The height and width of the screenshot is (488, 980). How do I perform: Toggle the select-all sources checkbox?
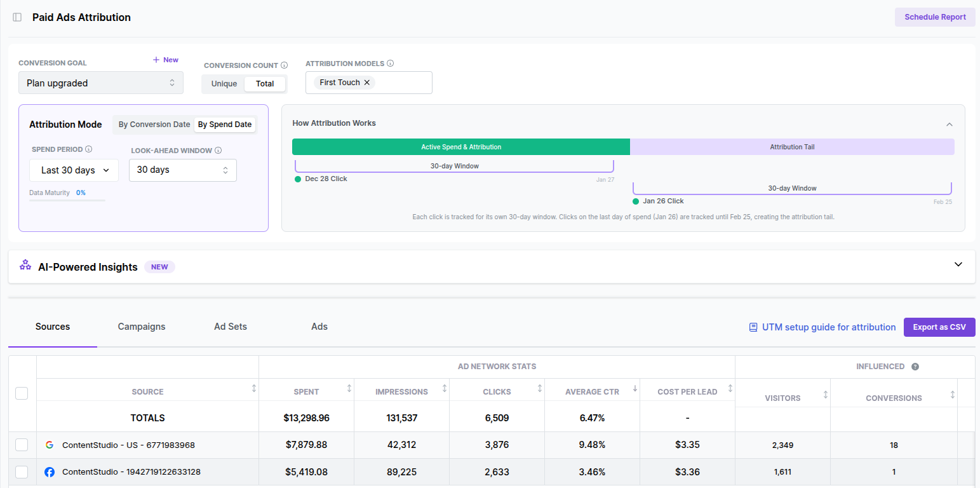tap(22, 393)
